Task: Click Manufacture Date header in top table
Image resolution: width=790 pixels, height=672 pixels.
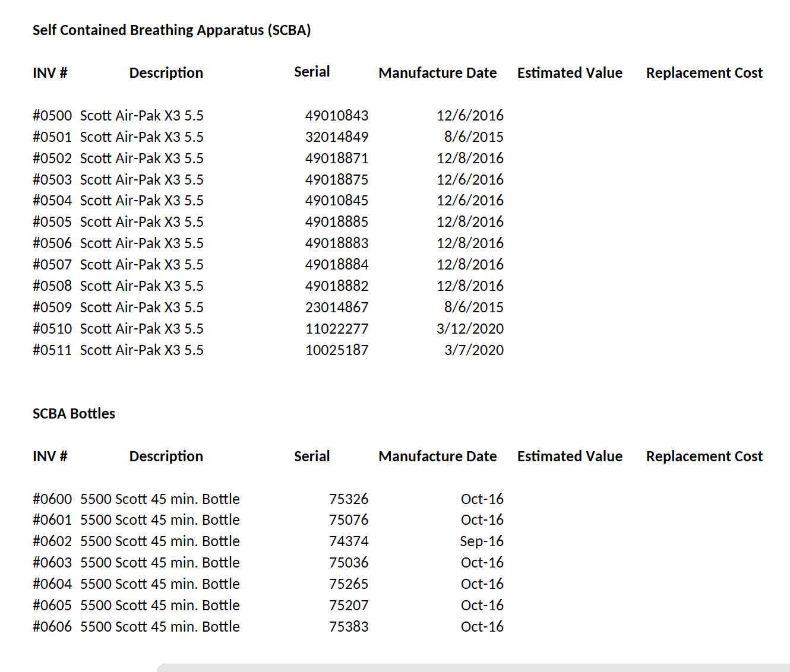Action: pyautogui.click(x=437, y=73)
